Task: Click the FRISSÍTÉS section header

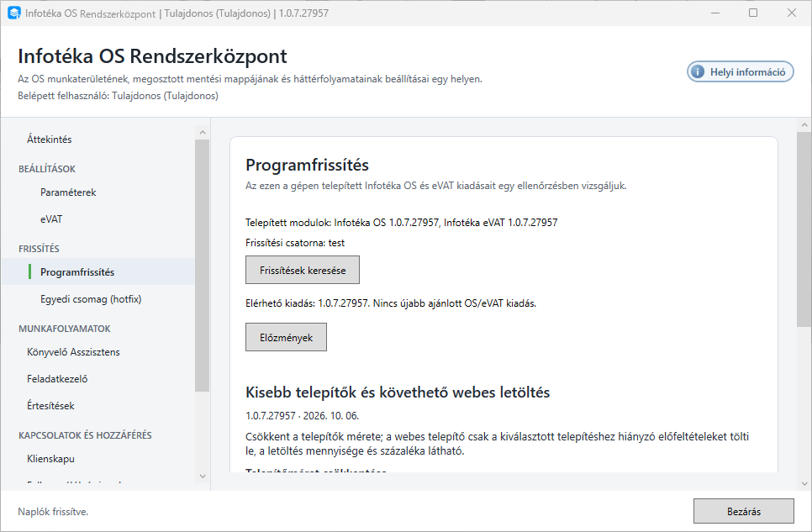Action: point(39,249)
